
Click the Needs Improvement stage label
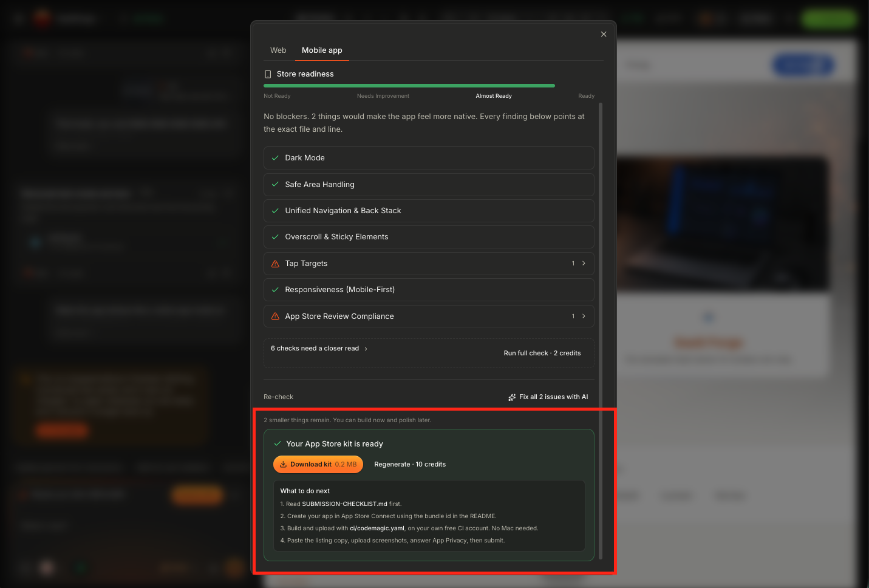click(383, 96)
